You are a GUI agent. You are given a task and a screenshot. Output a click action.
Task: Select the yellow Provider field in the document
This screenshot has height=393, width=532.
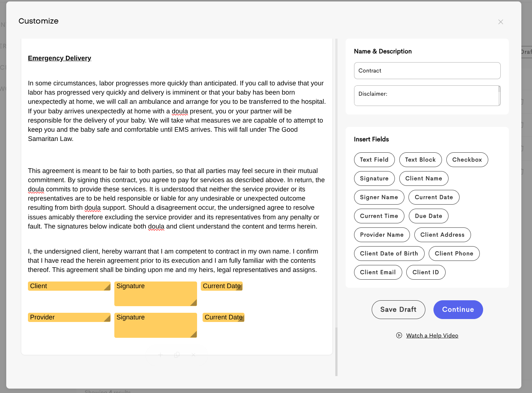coord(69,318)
